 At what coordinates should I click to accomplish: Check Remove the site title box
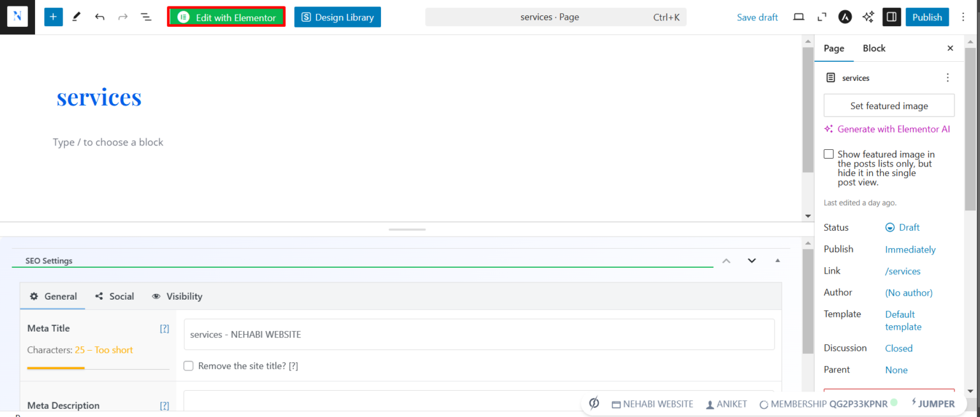point(189,366)
